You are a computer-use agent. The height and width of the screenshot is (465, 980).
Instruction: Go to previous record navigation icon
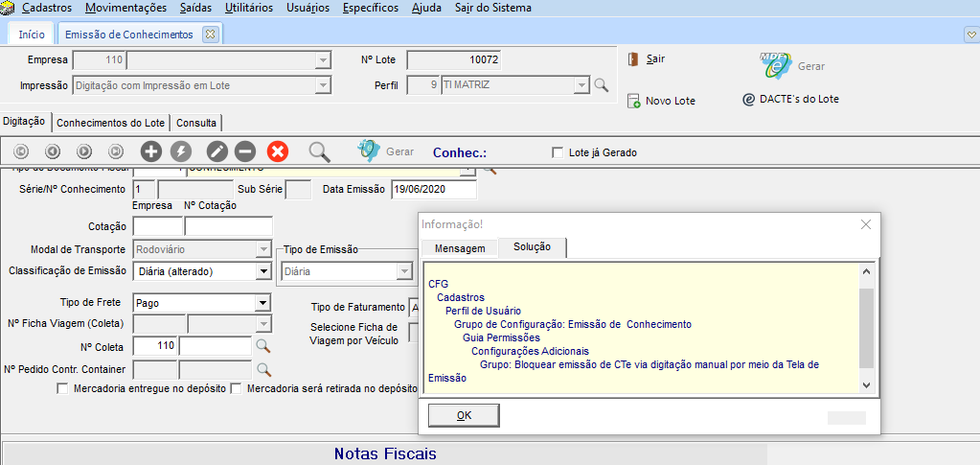[x=53, y=151]
